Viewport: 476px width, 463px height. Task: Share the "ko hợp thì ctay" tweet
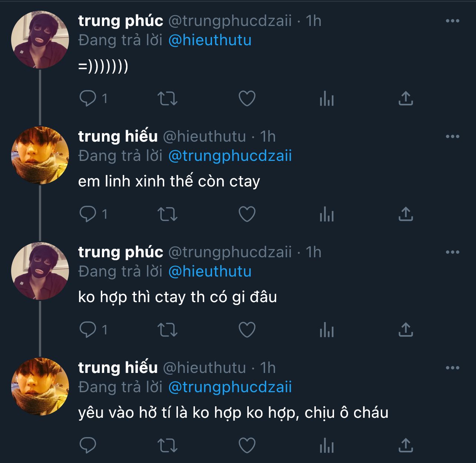[406, 330]
